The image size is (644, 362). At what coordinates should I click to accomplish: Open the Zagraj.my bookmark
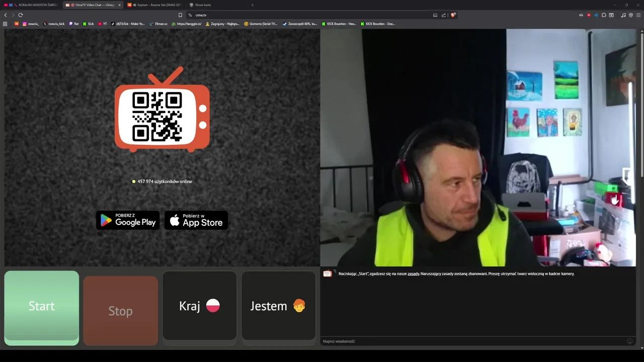pos(222,24)
